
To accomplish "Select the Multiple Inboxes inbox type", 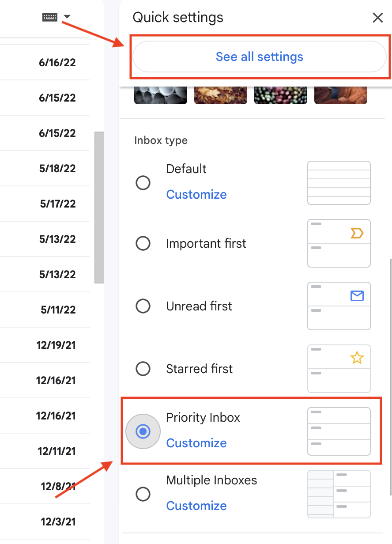I will [x=143, y=494].
